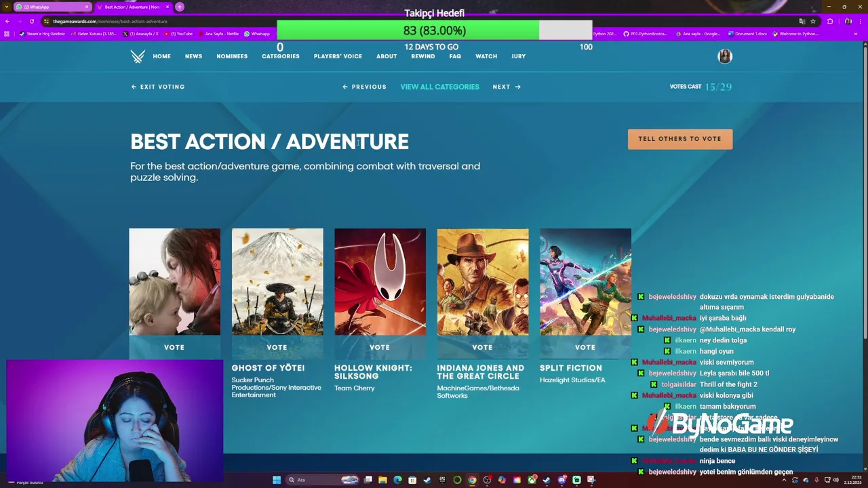
Task: Open Ana Sayfa - Netflix bookmark
Action: point(219,34)
